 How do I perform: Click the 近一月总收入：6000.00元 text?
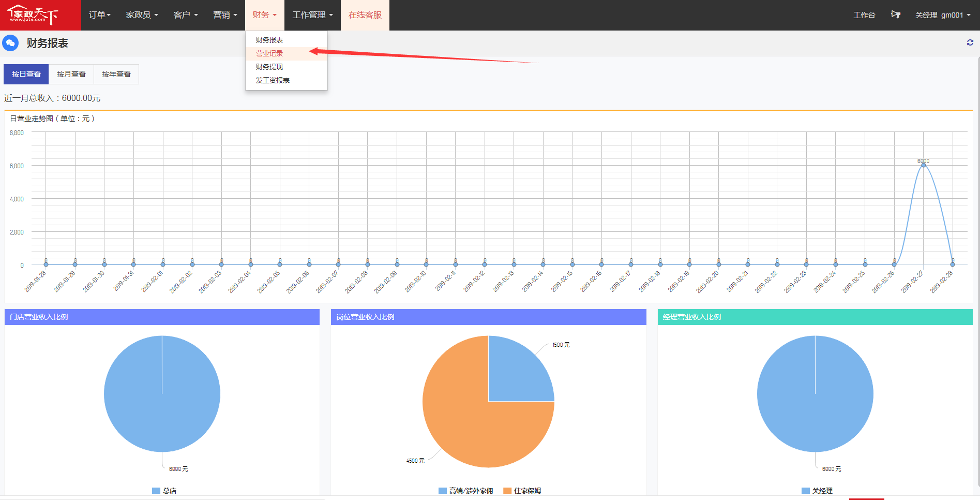click(x=52, y=98)
